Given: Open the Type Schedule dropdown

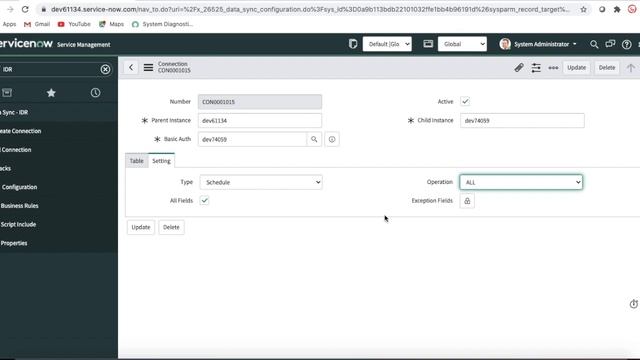Looking at the screenshot, I should tap(261, 182).
